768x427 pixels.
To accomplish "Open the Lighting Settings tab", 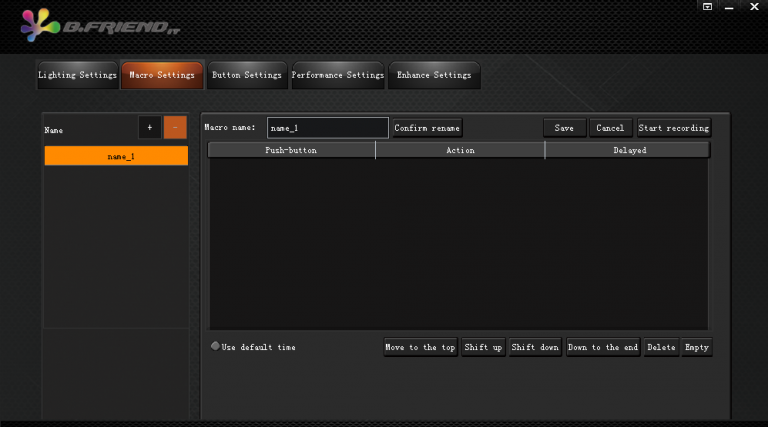I will coord(77,75).
